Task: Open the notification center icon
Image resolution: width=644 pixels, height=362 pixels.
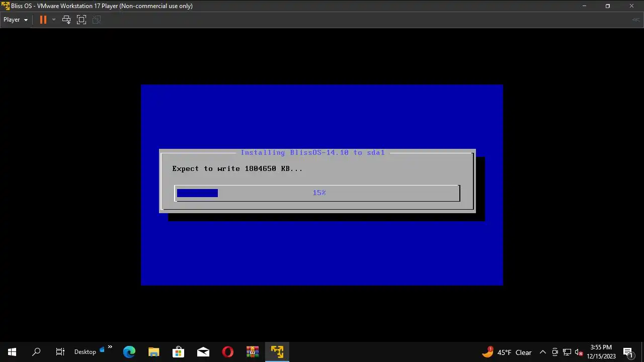Action: [x=628, y=352]
